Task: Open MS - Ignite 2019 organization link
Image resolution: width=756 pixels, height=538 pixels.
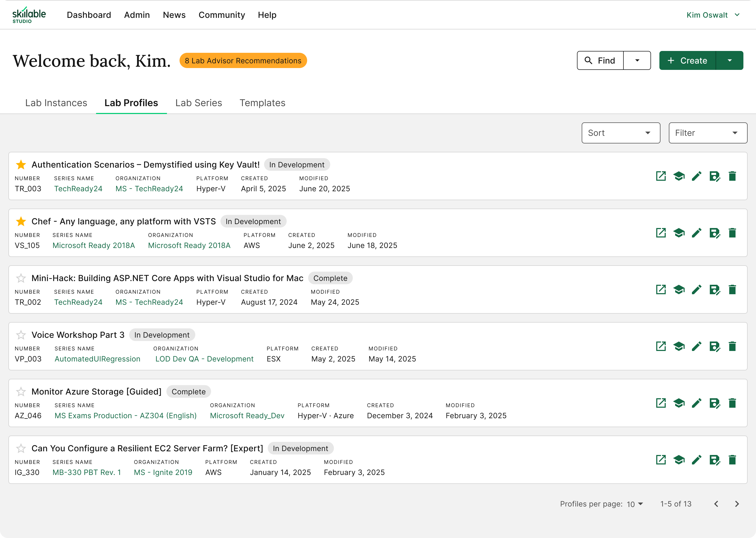Action: point(163,472)
